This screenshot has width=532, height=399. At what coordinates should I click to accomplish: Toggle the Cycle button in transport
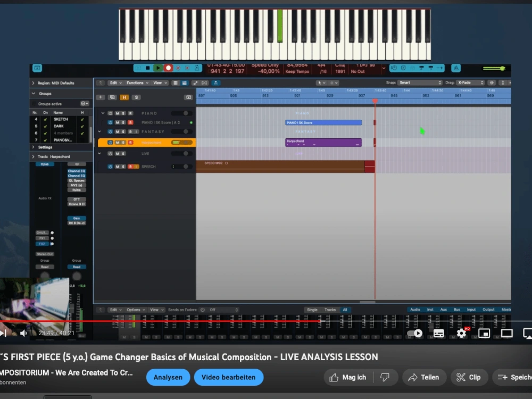197,68
